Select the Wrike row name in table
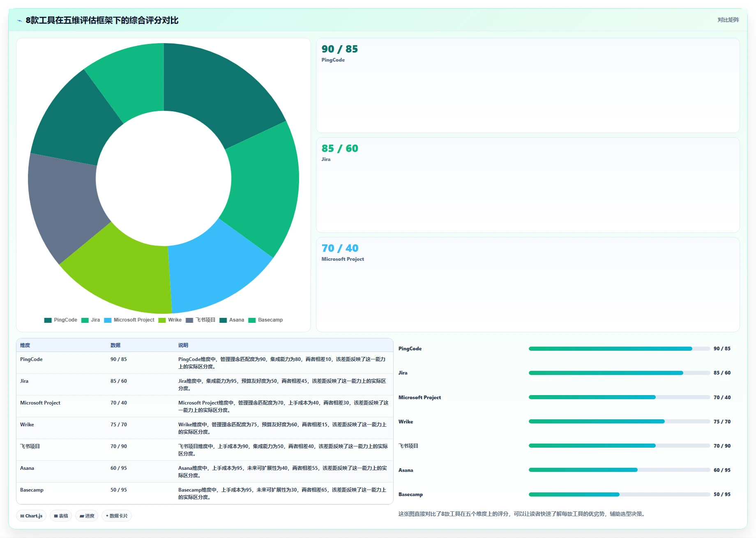 click(x=27, y=425)
